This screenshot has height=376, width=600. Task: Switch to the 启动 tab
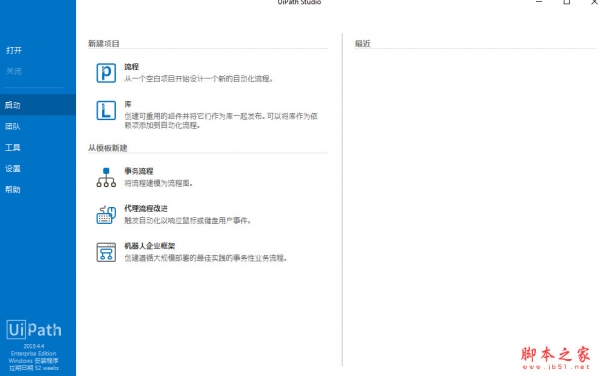pos(38,105)
